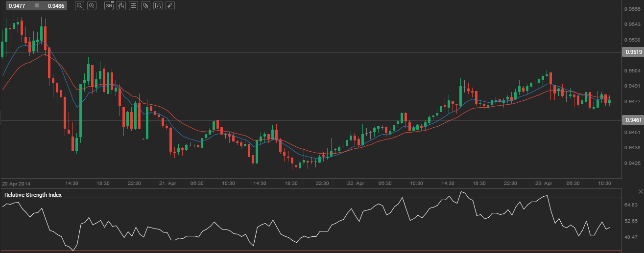
Task: Open the indicator settings sliders icon
Action: click(x=133, y=6)
